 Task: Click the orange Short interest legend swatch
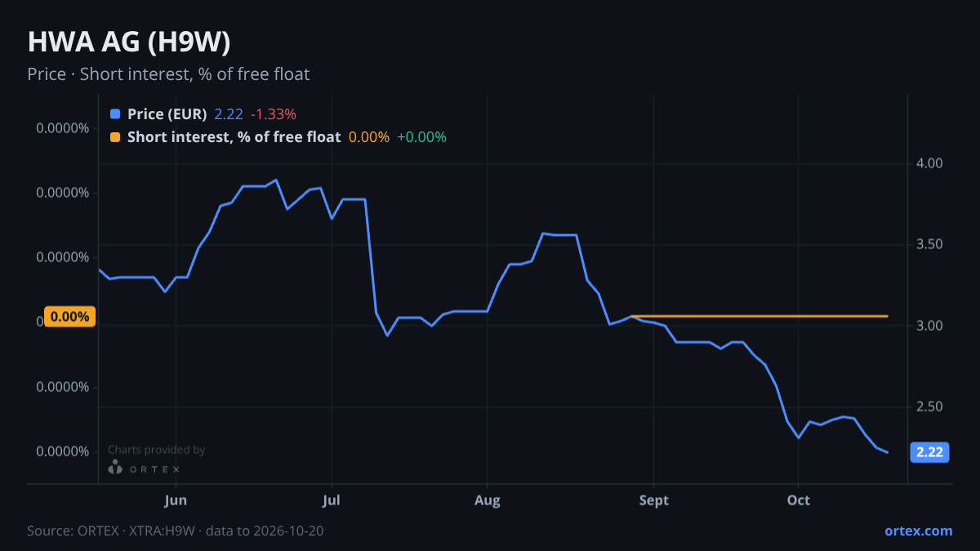pos(114,137)
